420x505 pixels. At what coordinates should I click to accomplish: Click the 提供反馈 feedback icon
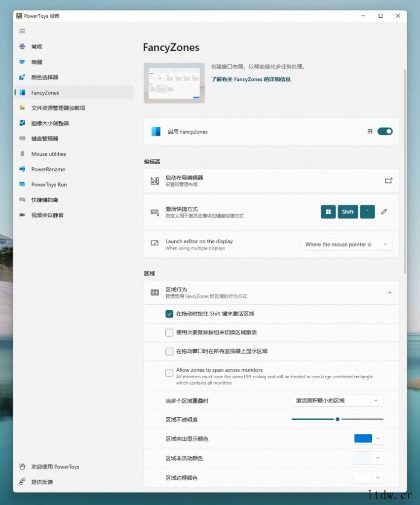[22, 482]
